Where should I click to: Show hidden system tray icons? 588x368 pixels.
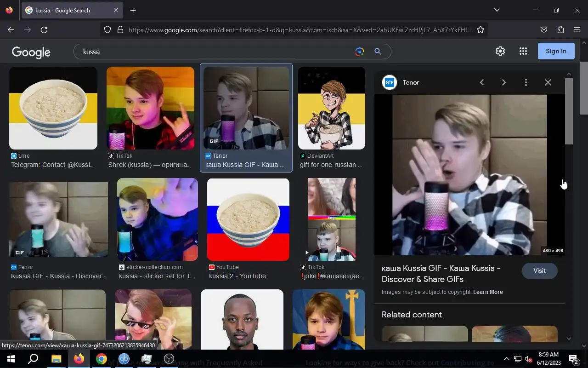[507, 359]
